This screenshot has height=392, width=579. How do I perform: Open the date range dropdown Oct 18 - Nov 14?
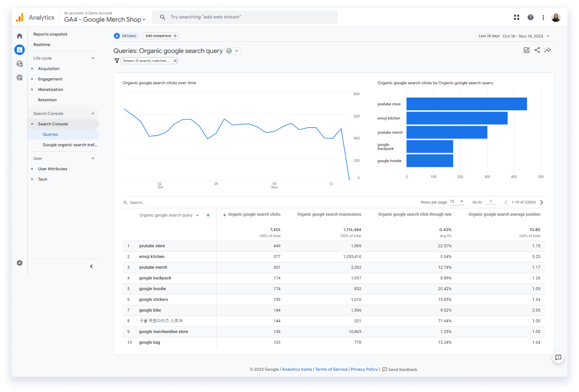pyautogui.click(x=526, y=36)
